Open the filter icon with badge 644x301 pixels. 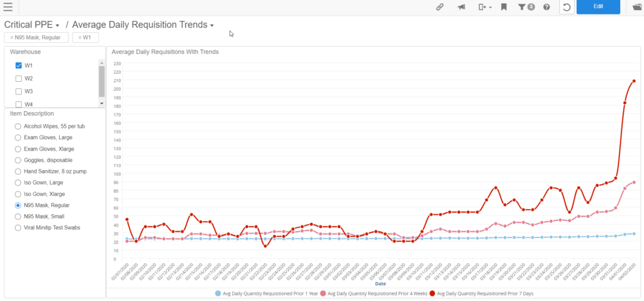click(525, 7)
